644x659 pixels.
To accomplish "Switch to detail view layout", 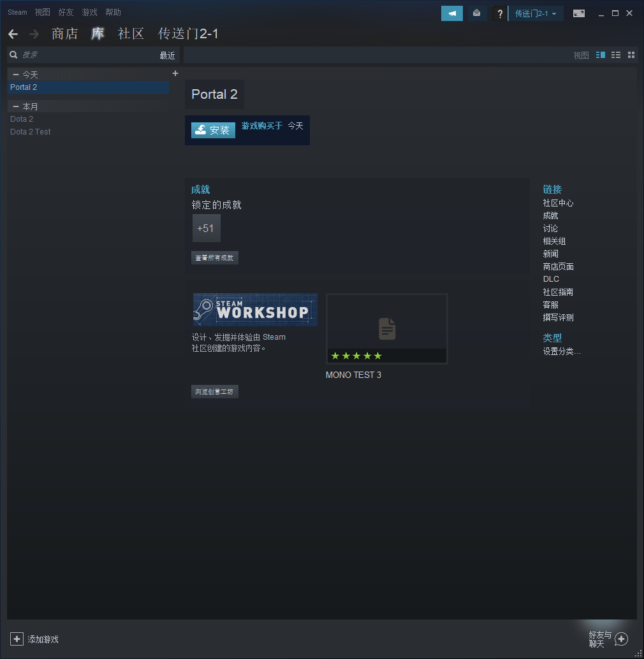I will coord(601,55).
